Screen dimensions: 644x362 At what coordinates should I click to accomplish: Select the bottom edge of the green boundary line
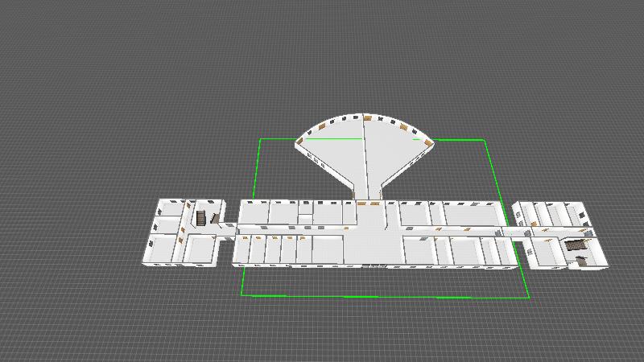click(x=386, y=297)
